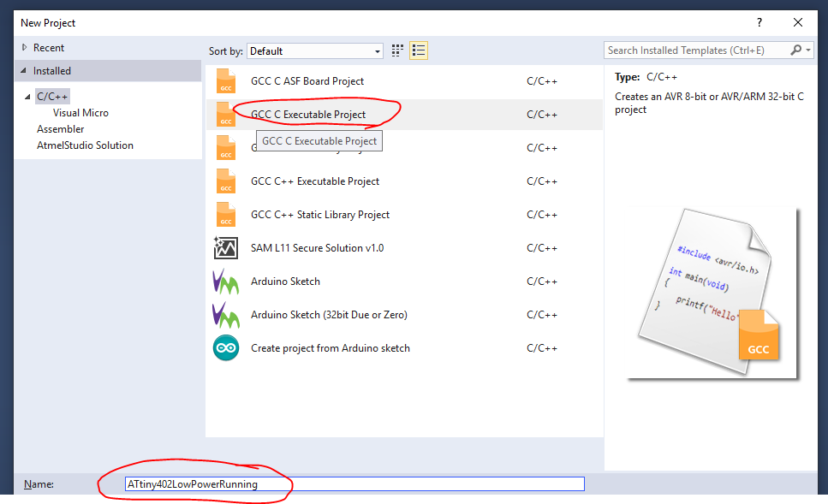Click the GCC C++ Static Library icon
Screen dimensions: 828x504
[226, 215]
